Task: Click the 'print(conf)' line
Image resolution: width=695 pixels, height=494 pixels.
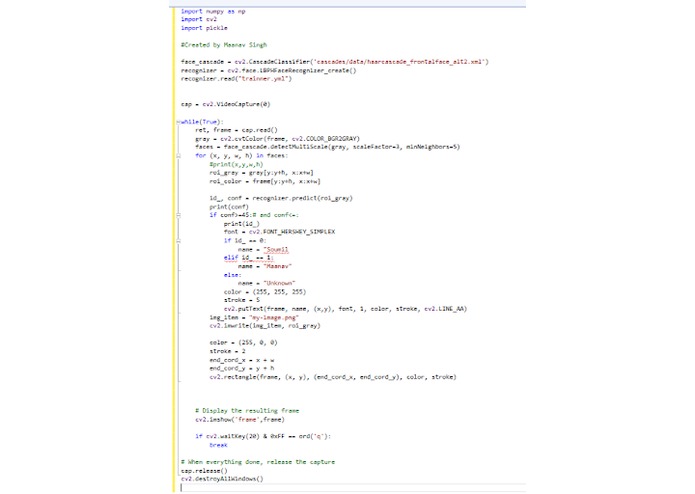Action: [x=229, y=207]
